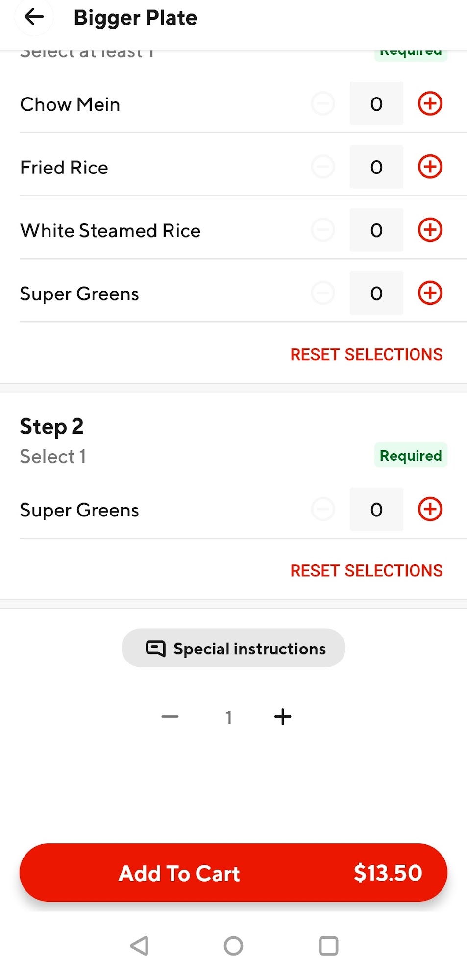Decrease Step 2 Super Greens quantity
467x980 pixels.
323,509
